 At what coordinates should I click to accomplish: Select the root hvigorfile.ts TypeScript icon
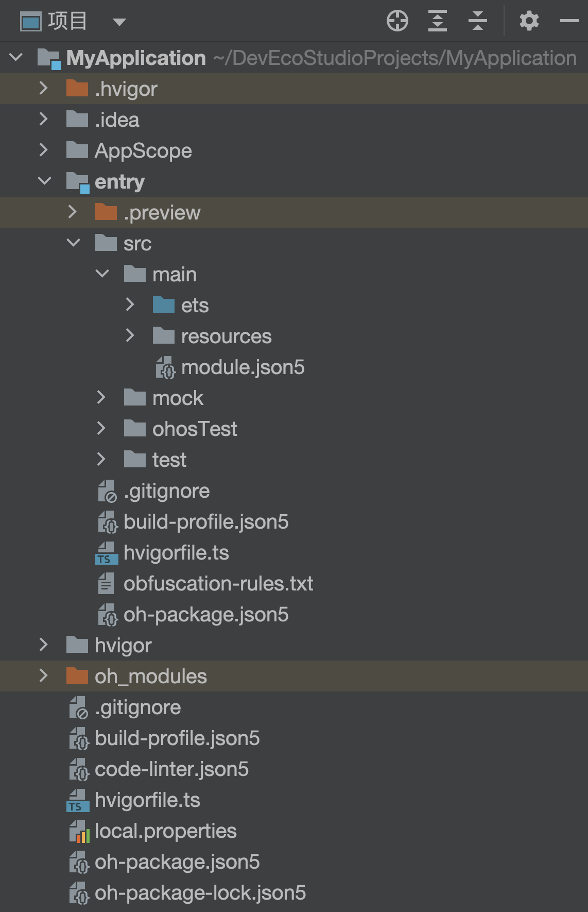pyautogui.click(x=78, y=800)
